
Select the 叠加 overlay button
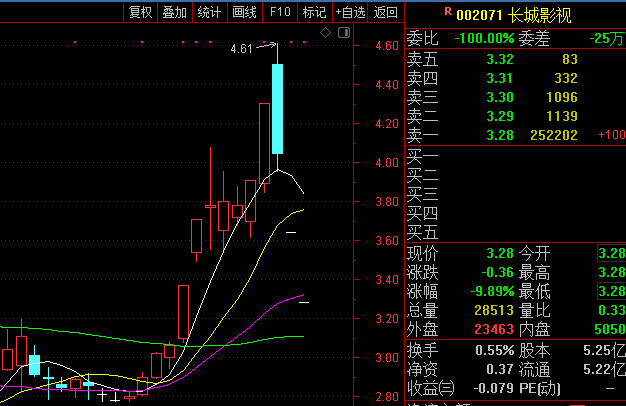175,12
